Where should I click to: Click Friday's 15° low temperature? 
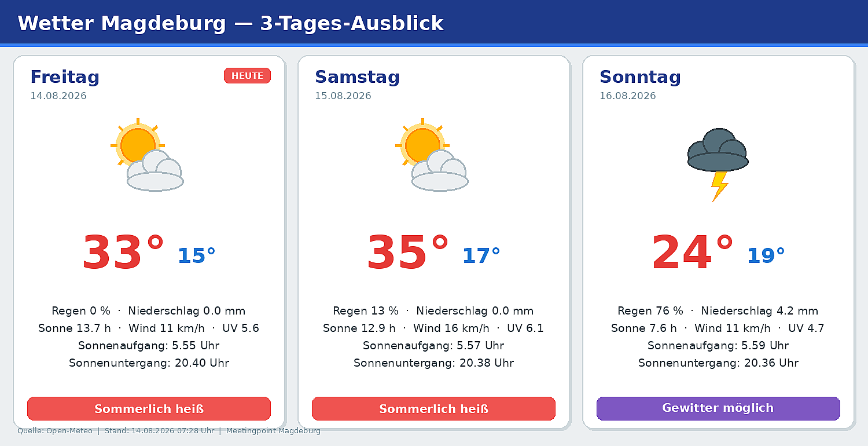click(x=197, y=255)
